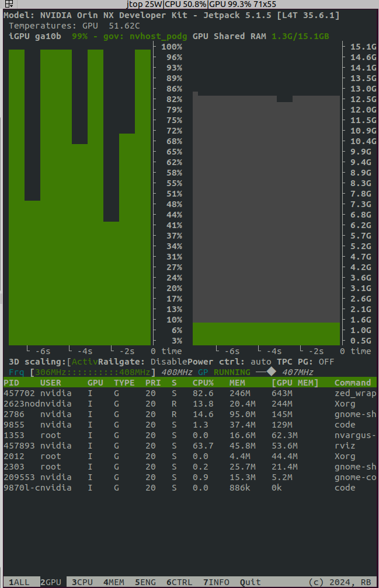This screenshot has width=379, height=588.
Task: Click the GPU temperature reading 51.62C
Action: pos(124,26)
